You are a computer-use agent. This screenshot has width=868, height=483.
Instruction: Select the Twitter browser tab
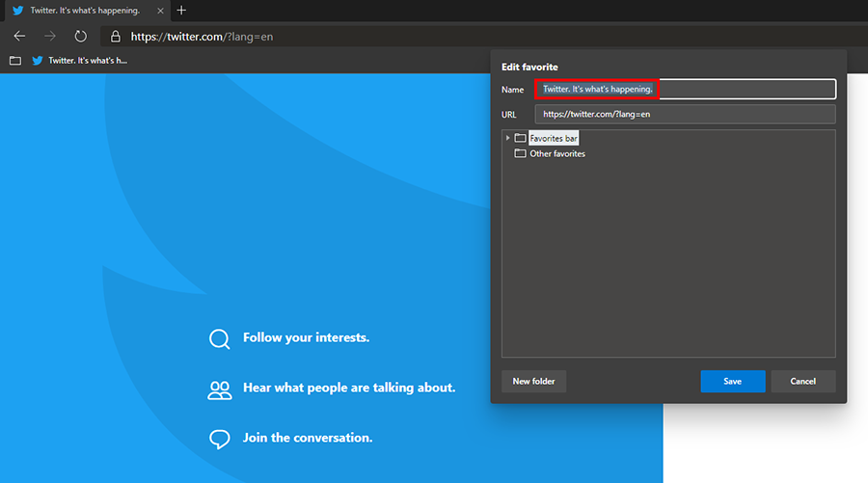(88, 11)
